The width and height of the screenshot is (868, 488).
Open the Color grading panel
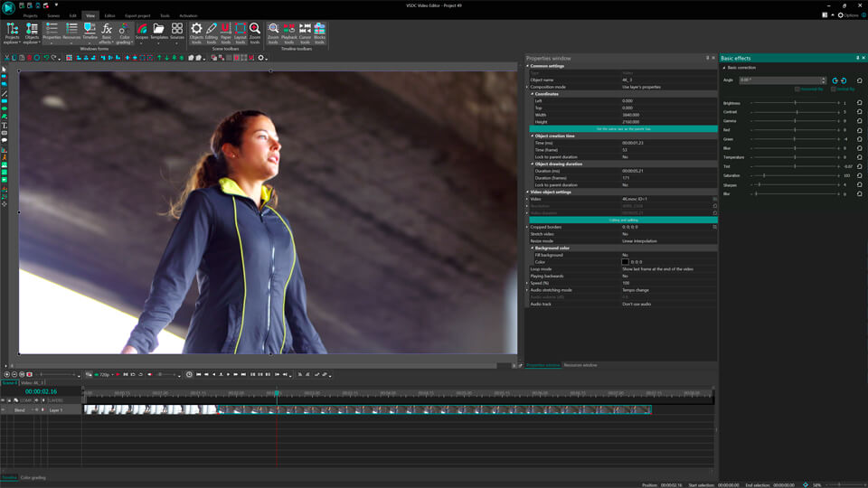[124, 33]
